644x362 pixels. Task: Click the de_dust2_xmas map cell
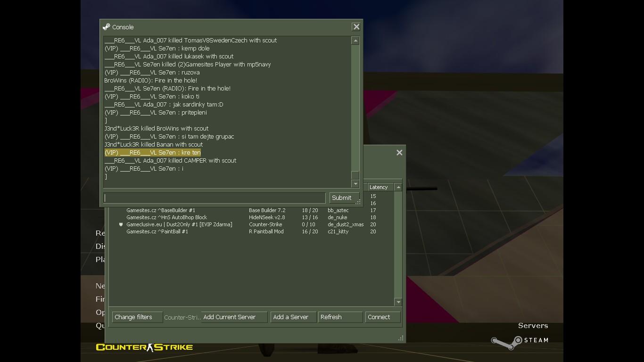[346, 224]
